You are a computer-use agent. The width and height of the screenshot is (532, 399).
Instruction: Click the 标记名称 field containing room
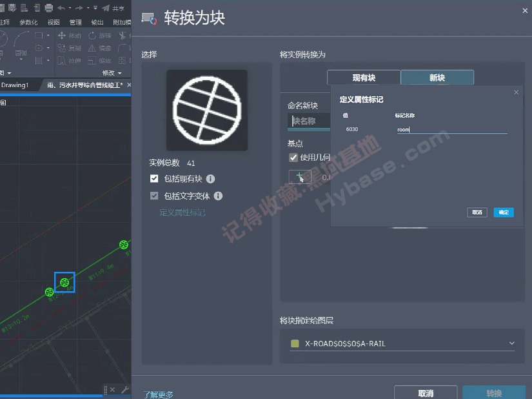[x=452, y=129]
